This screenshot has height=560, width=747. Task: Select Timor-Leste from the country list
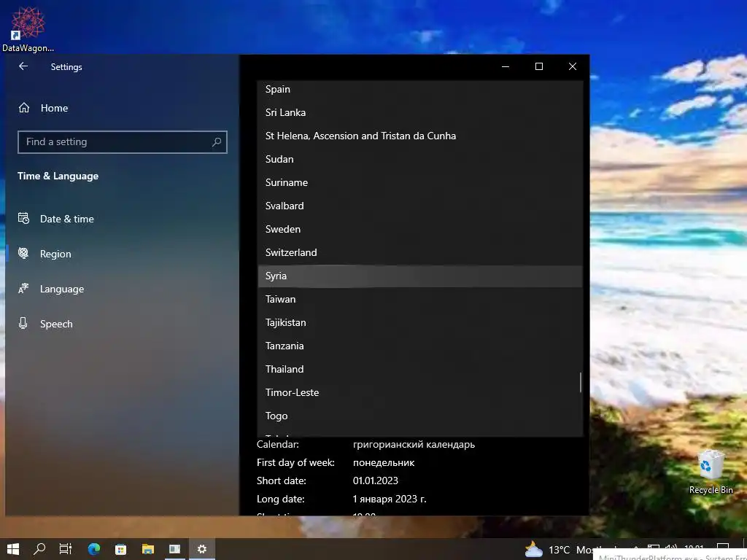(x=419, y=392)
